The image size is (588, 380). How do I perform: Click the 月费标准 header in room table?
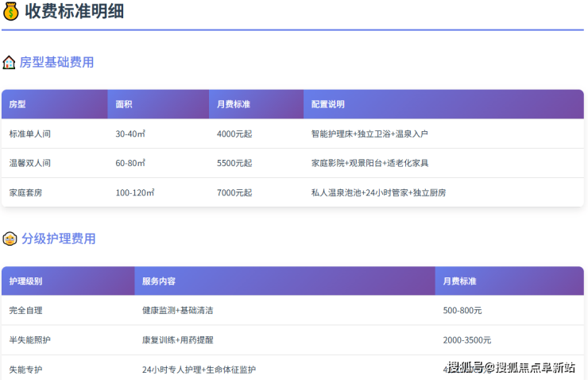coord(234,104)
